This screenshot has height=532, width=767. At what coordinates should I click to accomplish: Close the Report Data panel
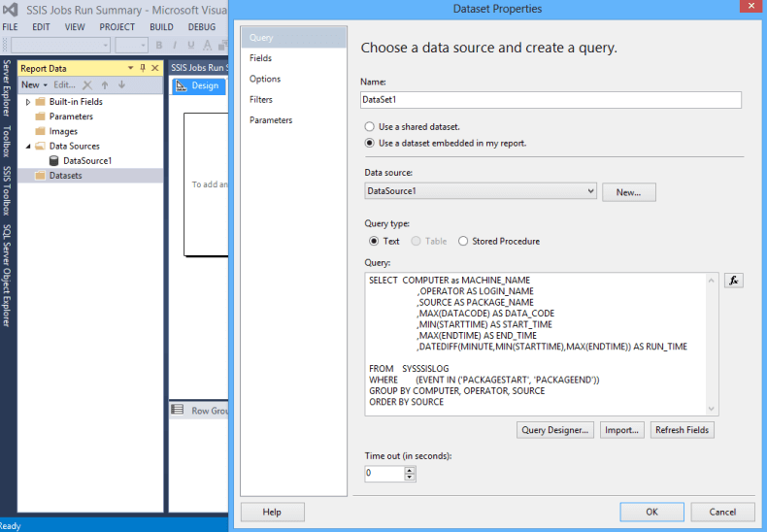(155, 68)
